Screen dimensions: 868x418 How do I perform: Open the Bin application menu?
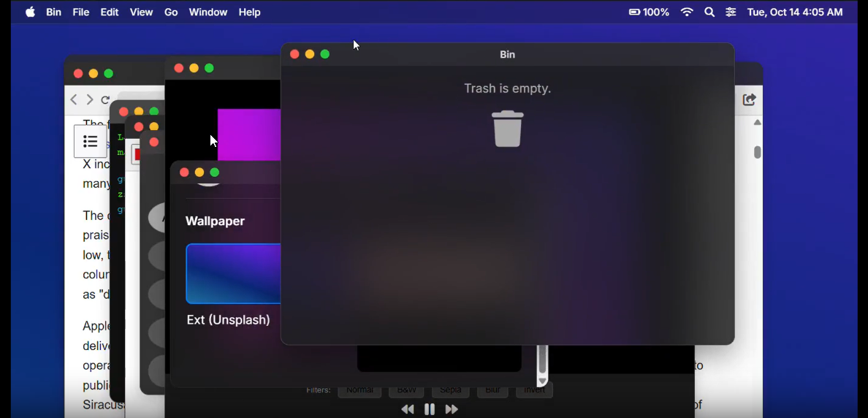53,12
